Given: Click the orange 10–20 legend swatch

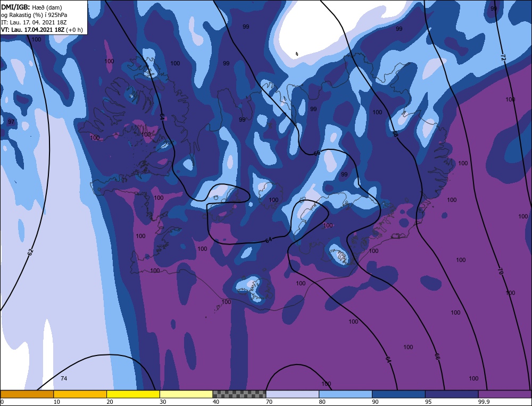Looking at the screenshot, I should (80, 394).
